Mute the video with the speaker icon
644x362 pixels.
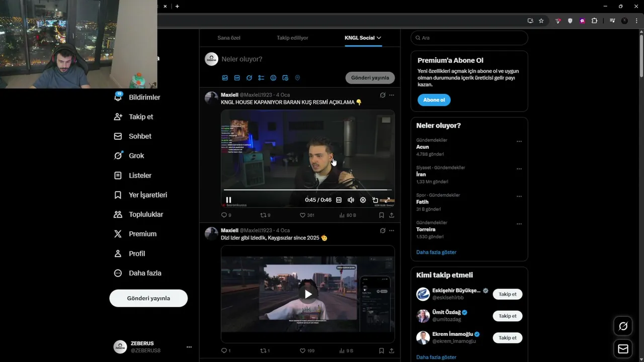pyautogui.click(x=351, y=200)
